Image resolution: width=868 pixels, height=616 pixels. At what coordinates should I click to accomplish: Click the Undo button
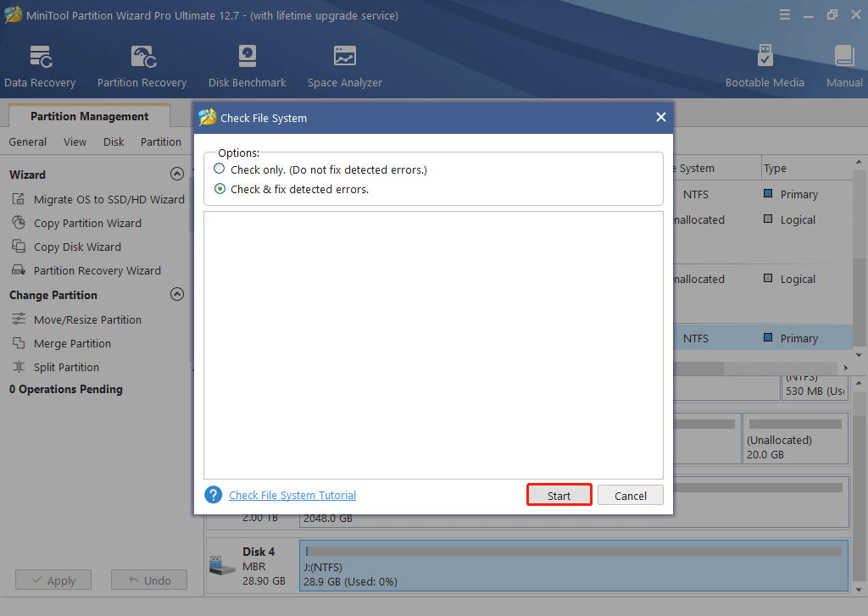[149, 580]
